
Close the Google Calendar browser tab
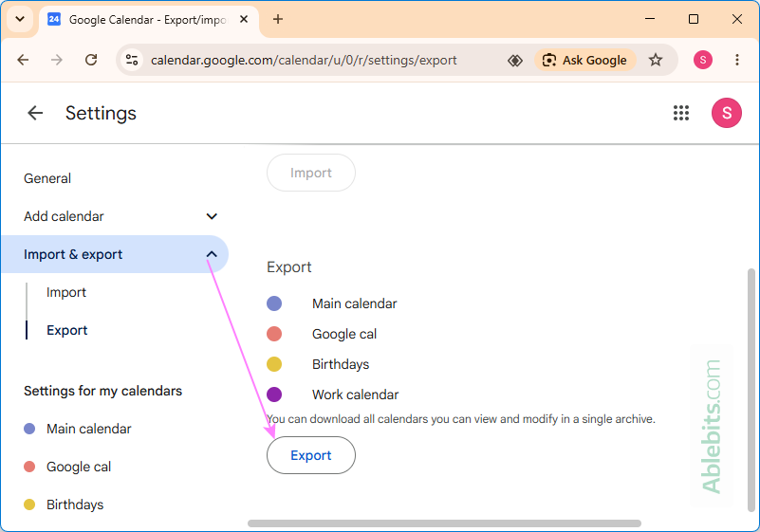pyautogui.click(x=244, y=19)
